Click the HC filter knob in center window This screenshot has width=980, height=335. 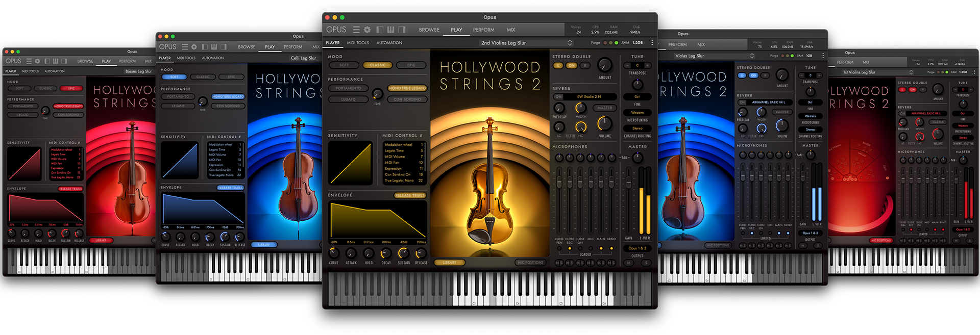581,127
